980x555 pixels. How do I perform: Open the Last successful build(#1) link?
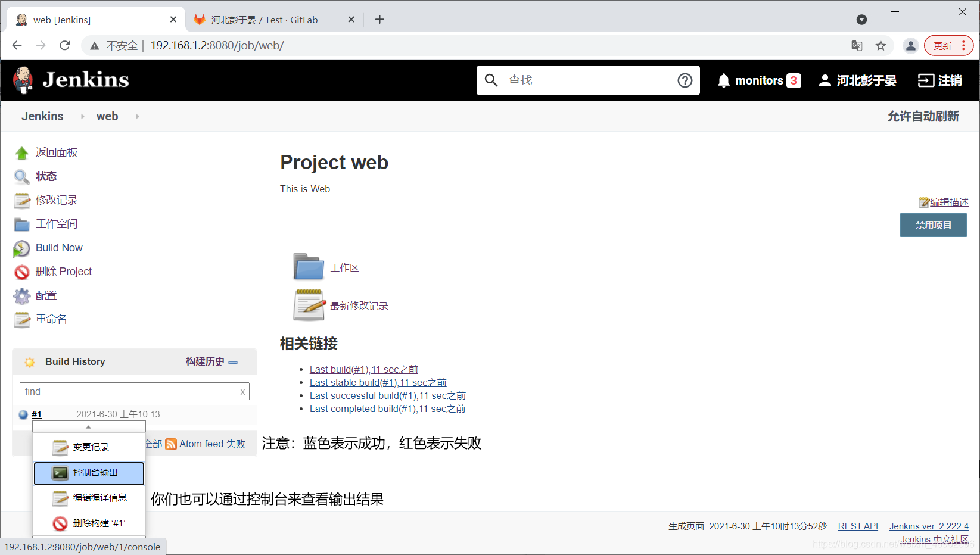388,396
